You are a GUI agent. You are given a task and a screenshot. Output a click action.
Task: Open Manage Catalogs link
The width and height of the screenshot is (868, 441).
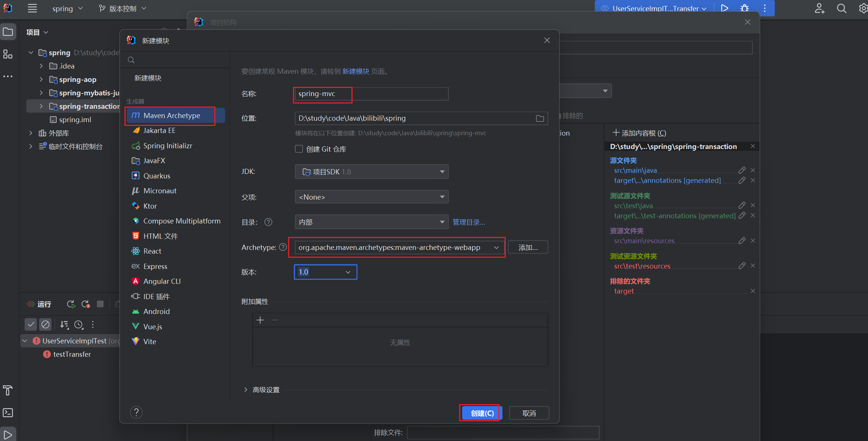click(x=468, y=222)
